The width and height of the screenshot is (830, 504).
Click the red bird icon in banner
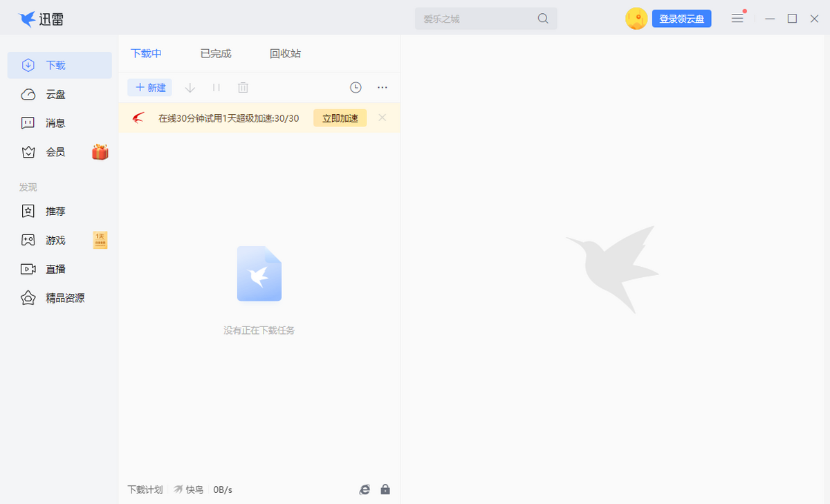138,118
